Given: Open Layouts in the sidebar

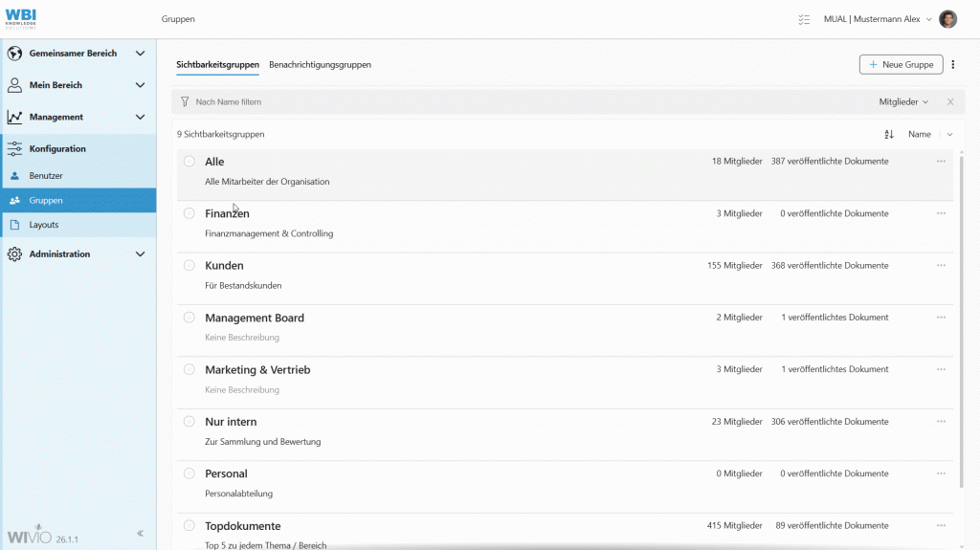Looking at the screenshot, I should (78, 225).
